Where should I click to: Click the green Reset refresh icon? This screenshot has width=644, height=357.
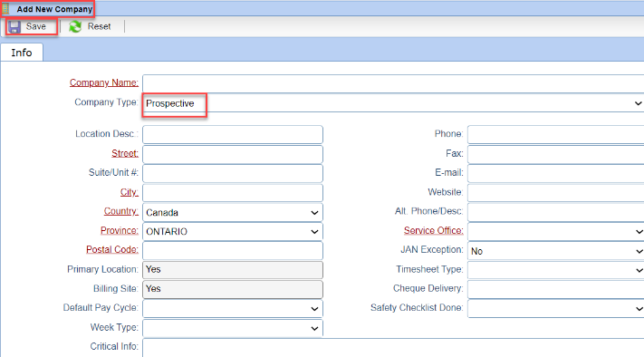click(75, 26)
